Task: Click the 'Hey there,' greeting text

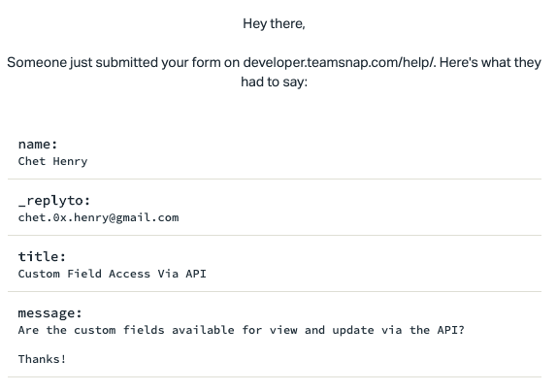Action: click(274, 24)
